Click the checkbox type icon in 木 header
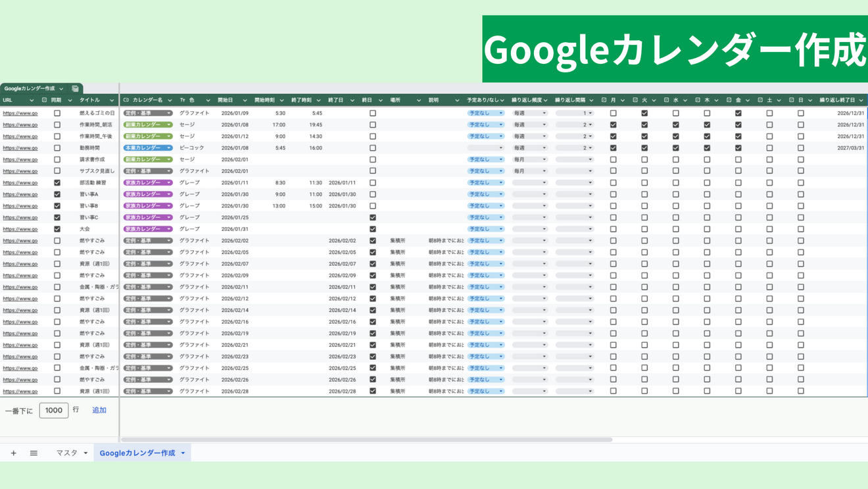 coord(698,100)
